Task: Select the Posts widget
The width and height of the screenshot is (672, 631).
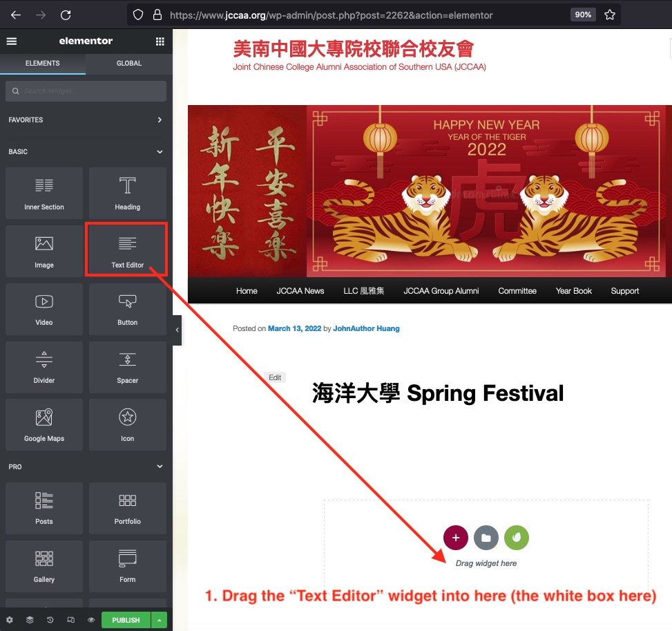Action: coord(44,508)
